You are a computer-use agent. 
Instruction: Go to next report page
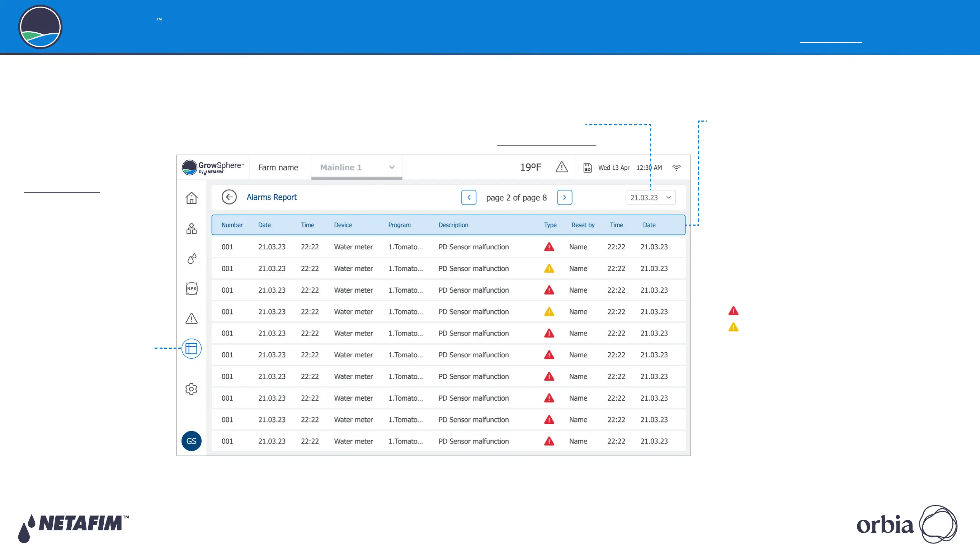click(x=565, y=197)
